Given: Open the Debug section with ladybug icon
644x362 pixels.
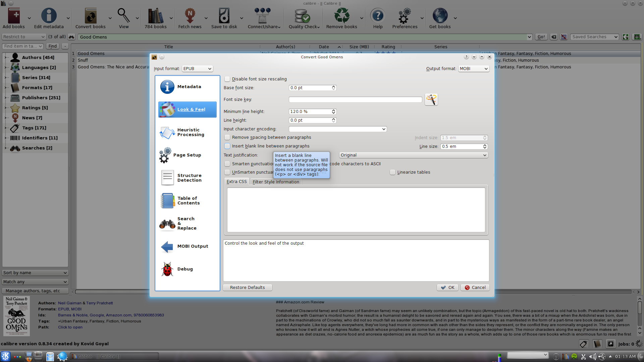Looking at the screenshot, I should point(187,269).
